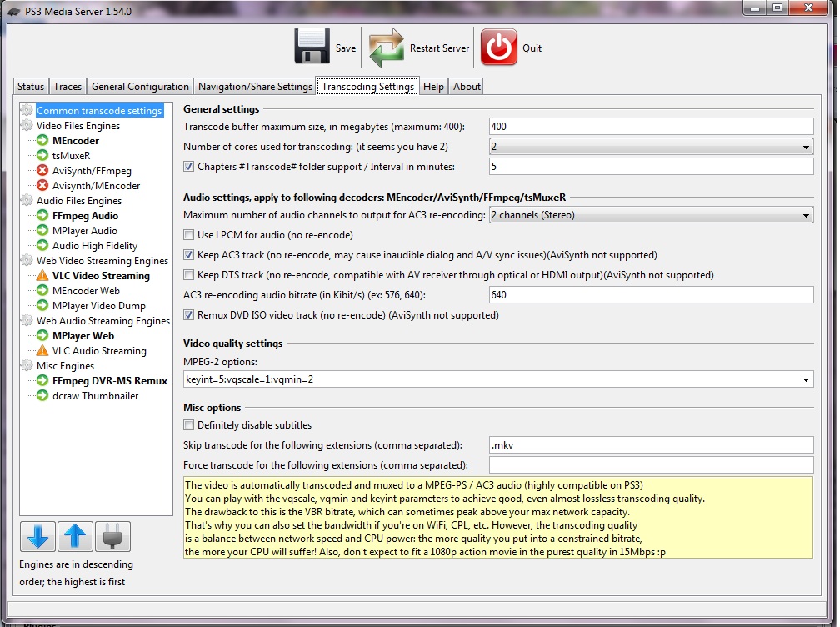Image resolution: width=840 pixels, height=627 pixels.
Task: Select VLC Video Streaming tree item
Action: (x=101, y=275)
